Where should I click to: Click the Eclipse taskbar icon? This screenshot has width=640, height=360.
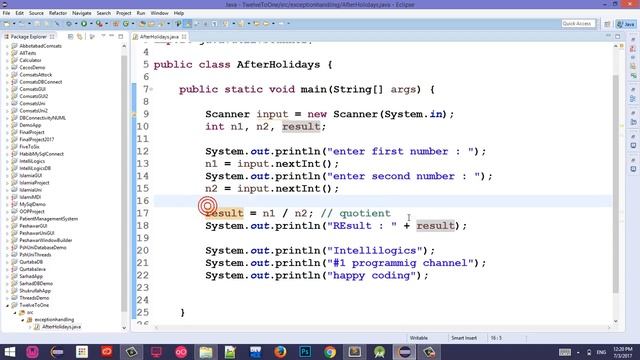point(404,352)
